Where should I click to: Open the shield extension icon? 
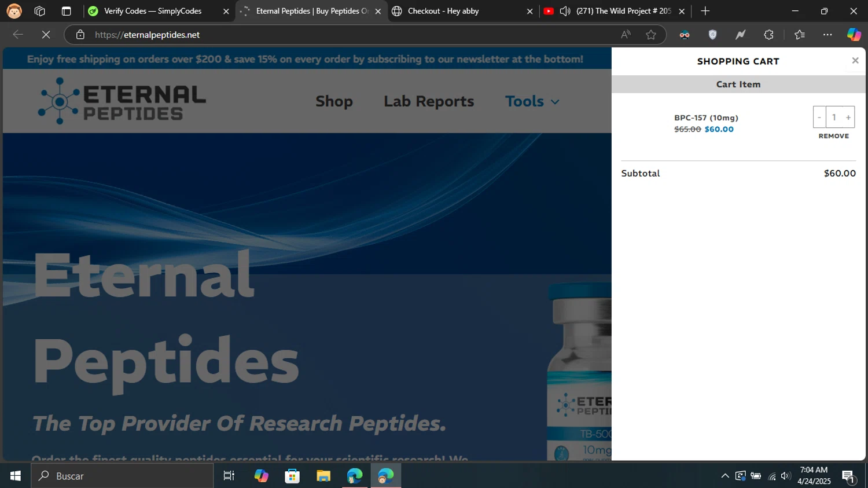pos(713,35)
